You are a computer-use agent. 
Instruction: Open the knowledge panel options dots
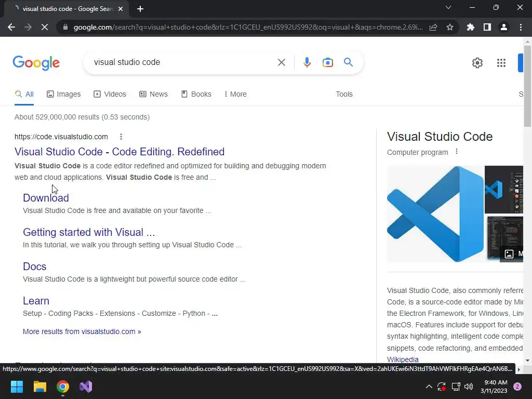[x=457, y=152]
